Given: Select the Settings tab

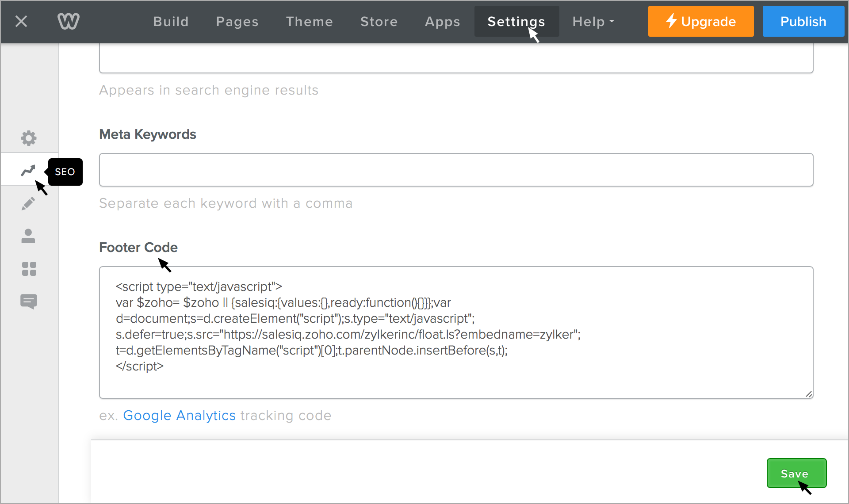Looking at the screenshot, I should tap(516, 21).
